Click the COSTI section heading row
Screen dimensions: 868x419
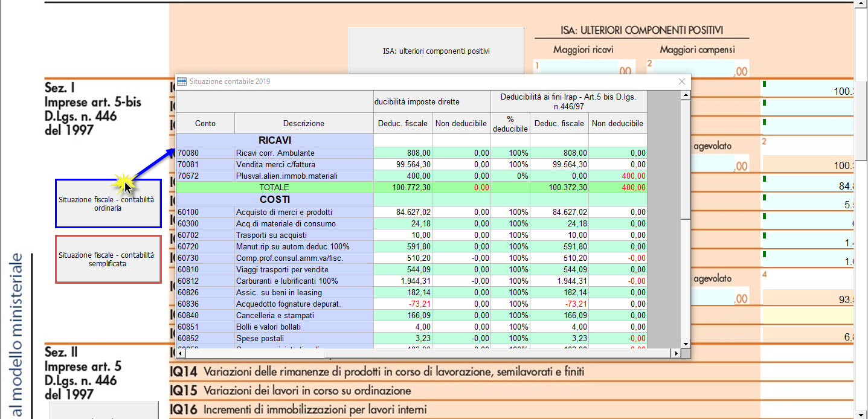click(x=275, y=199)
